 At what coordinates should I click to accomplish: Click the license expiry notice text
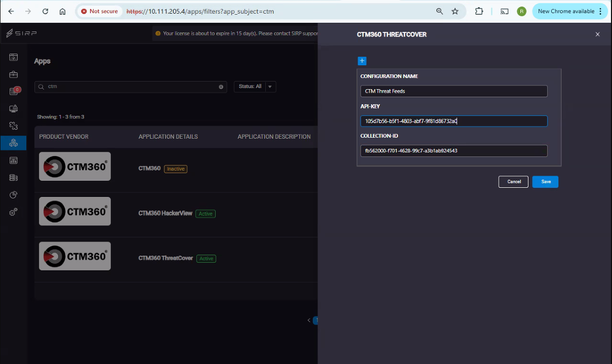pos(240,33)
